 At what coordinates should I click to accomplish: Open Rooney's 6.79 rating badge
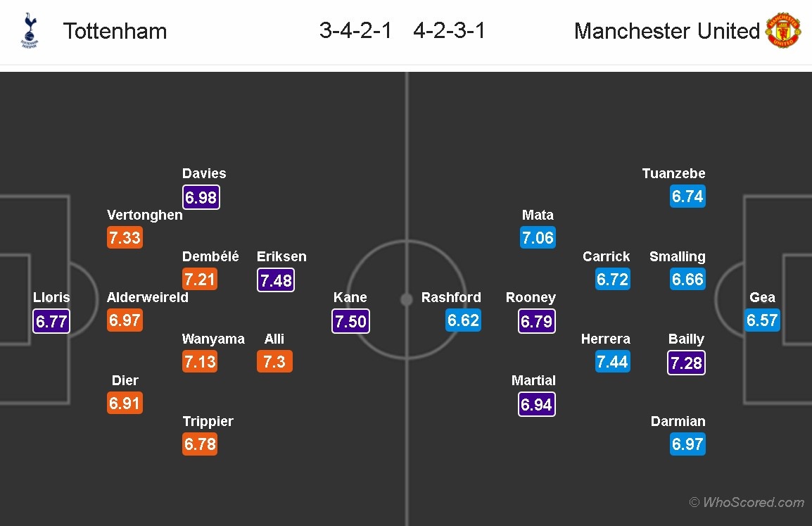pyautogui.click(x=538, y=321)
